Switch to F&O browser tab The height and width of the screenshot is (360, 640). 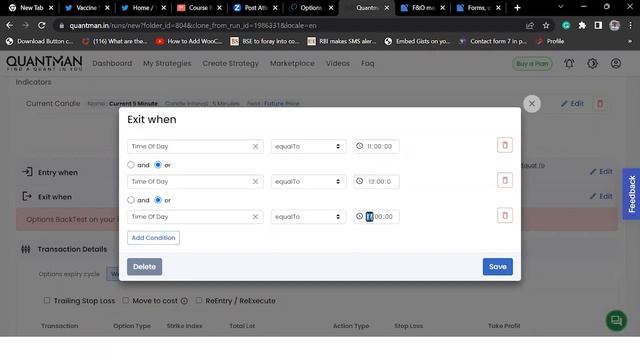click(423, 8)
